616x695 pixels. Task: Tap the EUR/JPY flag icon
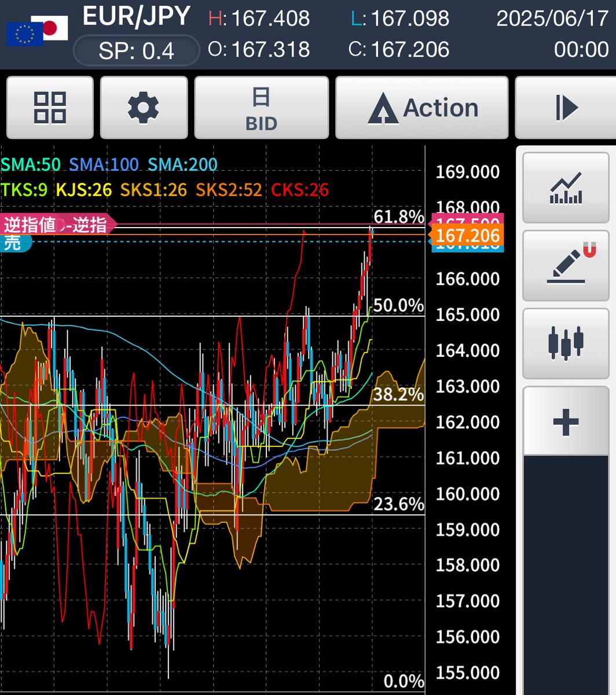(37, 31)
